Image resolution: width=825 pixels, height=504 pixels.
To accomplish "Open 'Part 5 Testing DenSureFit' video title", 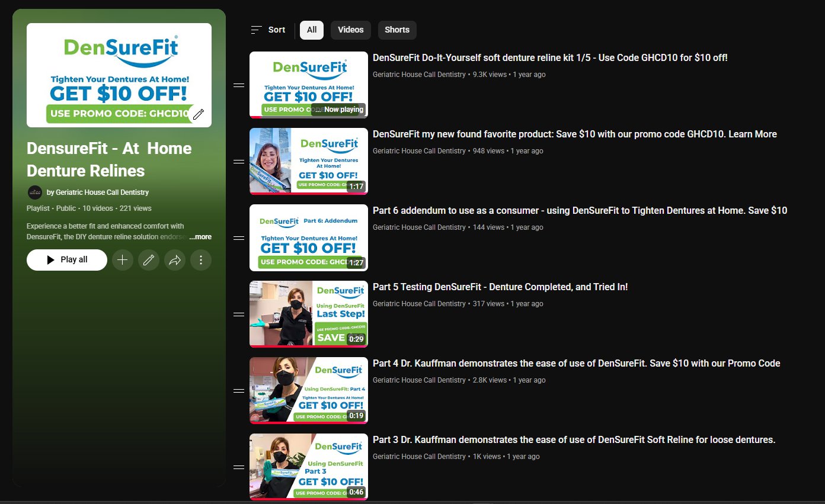I will [500, 287].
